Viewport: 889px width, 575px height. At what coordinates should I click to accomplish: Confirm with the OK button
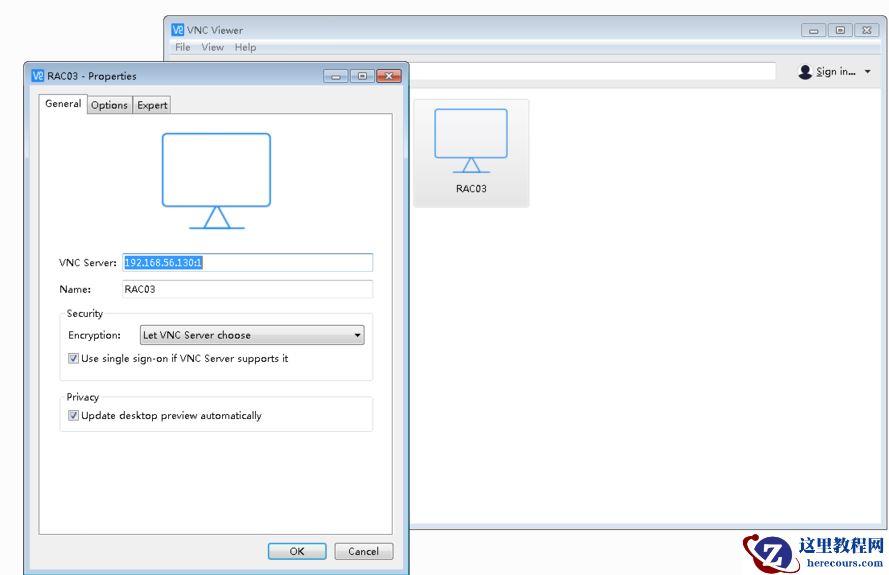[x=297, y=551]
